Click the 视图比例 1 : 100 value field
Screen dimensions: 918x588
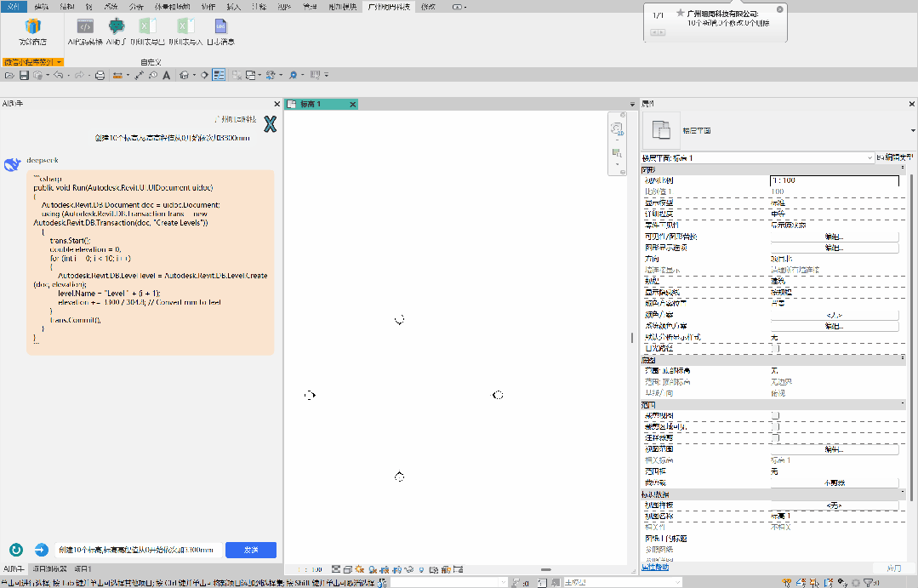[x=835, y=180]
